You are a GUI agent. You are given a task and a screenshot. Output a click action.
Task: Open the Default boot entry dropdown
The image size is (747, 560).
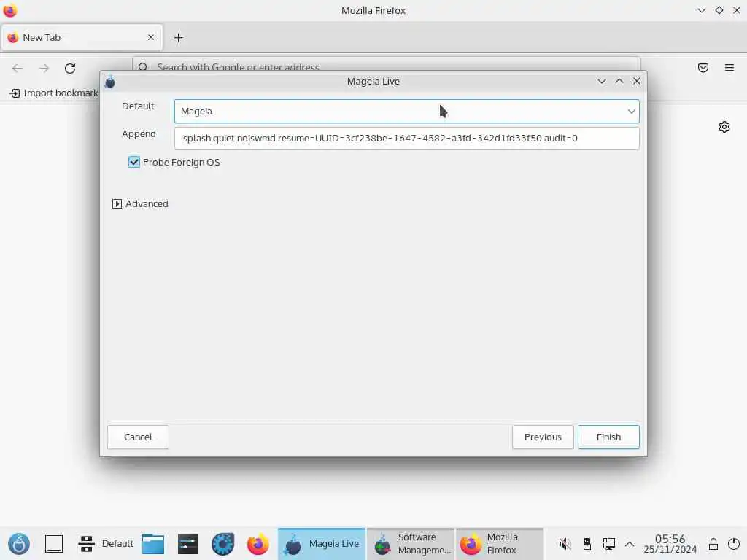point(407,111)
